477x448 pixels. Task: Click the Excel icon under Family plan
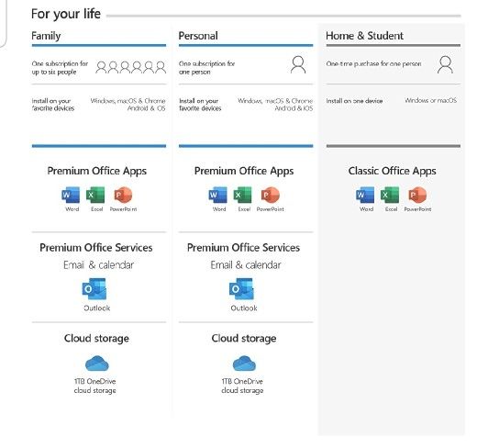point(95,195)
